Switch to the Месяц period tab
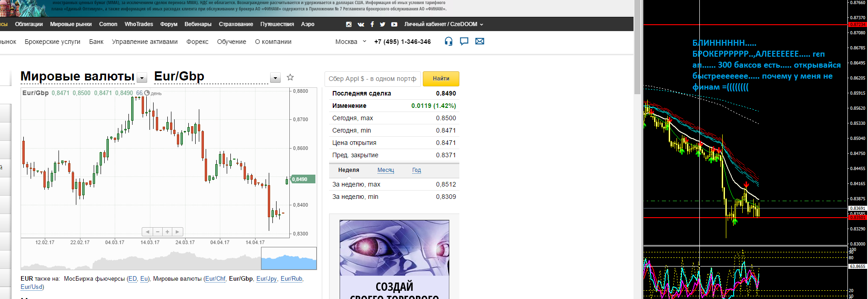The height and width of the screenshot is (299, 868). click(x=386, y=170)
